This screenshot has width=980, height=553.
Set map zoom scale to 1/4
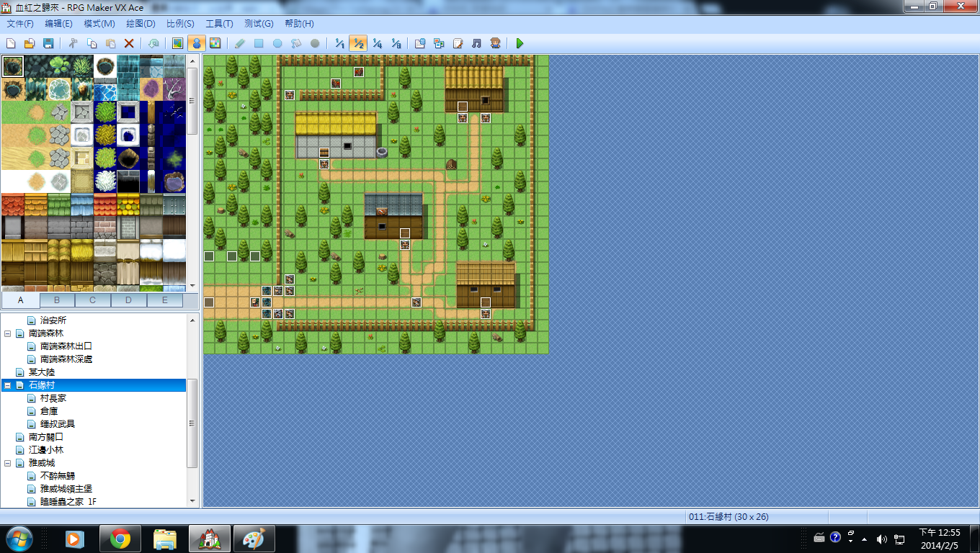click(377, 43)
